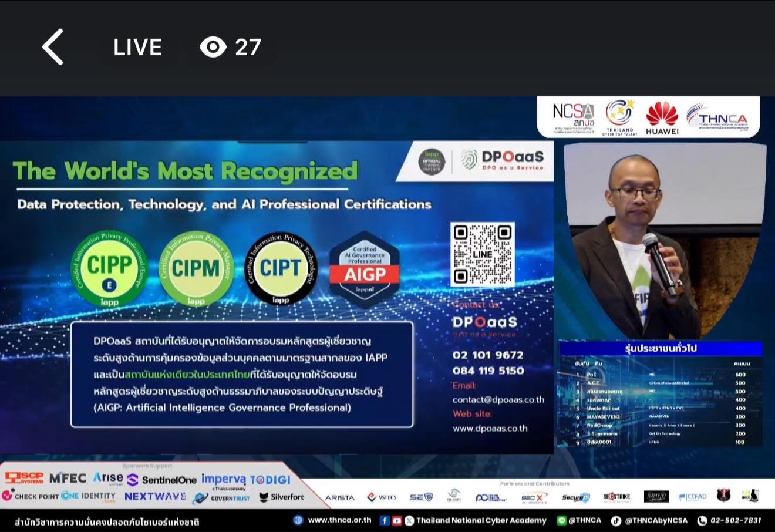Click the YouTube icon in the footer
The image size is (775, 532).
tap(397, 520)
